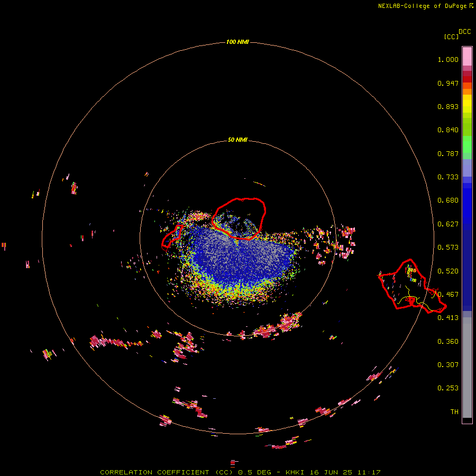Click the 0.680 scale value
This screenshot has width=476, height=476.
448,200
